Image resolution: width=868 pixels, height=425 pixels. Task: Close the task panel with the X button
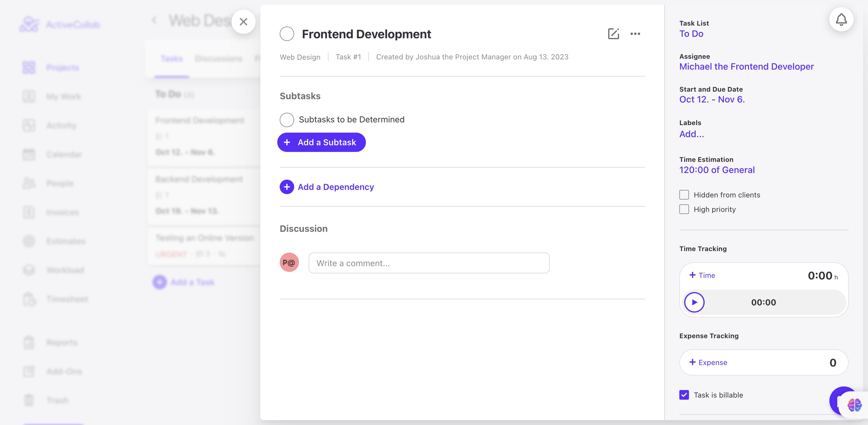point(243,22)
